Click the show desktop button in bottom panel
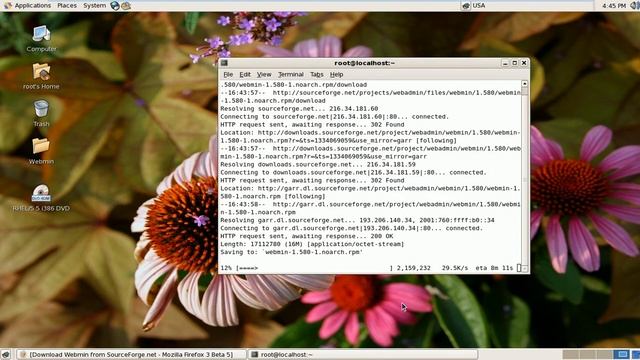 (x=5, y=354)
